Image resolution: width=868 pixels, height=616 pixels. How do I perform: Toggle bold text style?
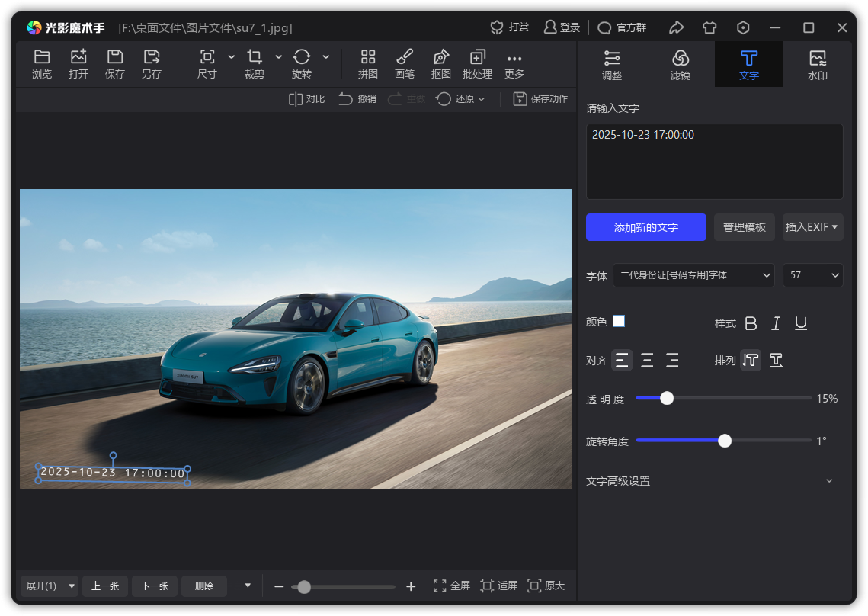tap(751, 323)
